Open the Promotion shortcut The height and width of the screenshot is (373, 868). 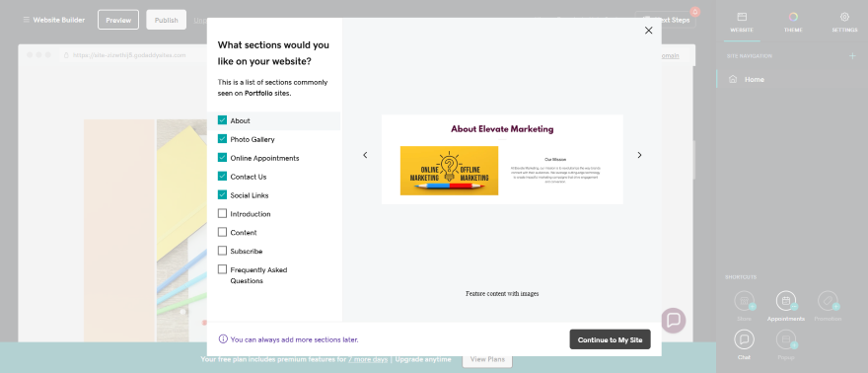(x=828, y=306)
